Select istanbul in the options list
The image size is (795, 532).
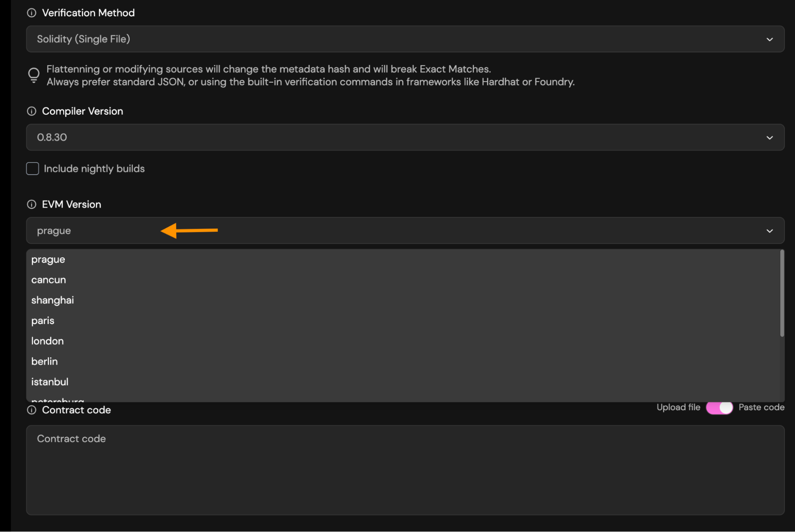(50, 382)
